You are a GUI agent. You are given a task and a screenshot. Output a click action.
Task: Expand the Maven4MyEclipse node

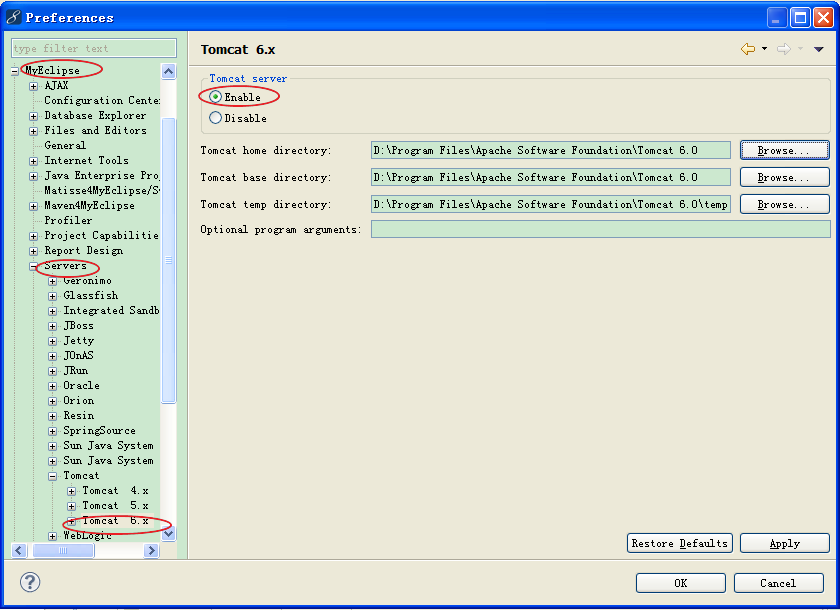click(34, 206)
